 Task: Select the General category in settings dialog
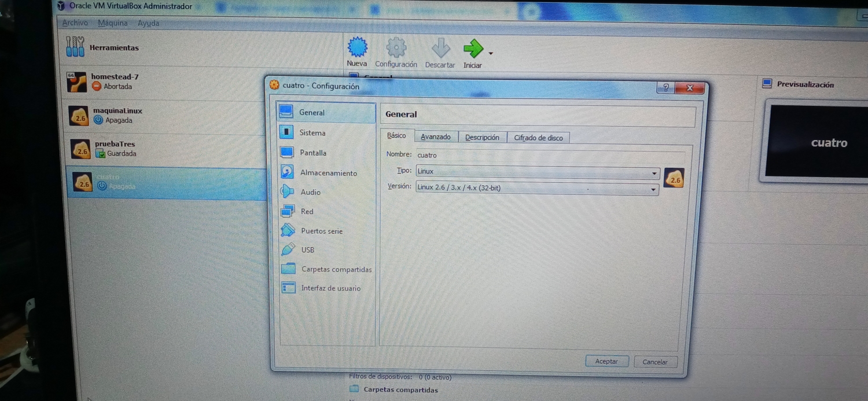[x=327, y=112]
